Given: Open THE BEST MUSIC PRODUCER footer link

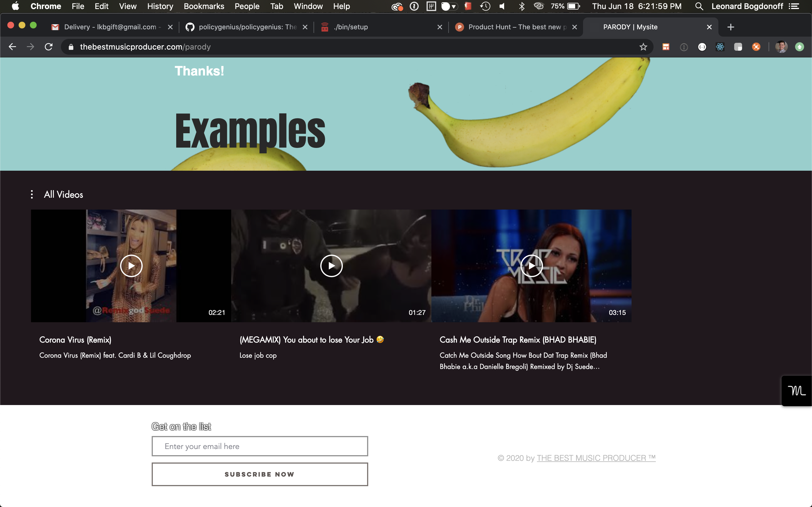Looking at the screenshot, I should coord(596,458).
